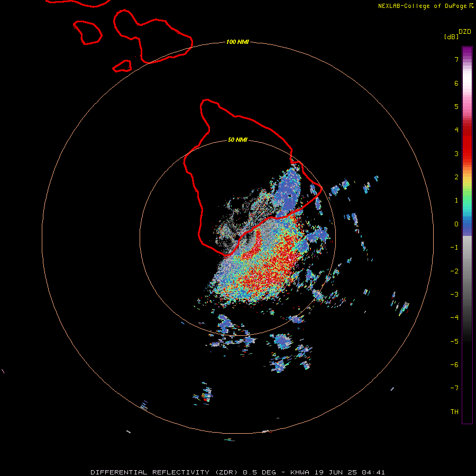Click the -3 tick label on the scale
Screen dimensions: 476x476
point(454,295)
